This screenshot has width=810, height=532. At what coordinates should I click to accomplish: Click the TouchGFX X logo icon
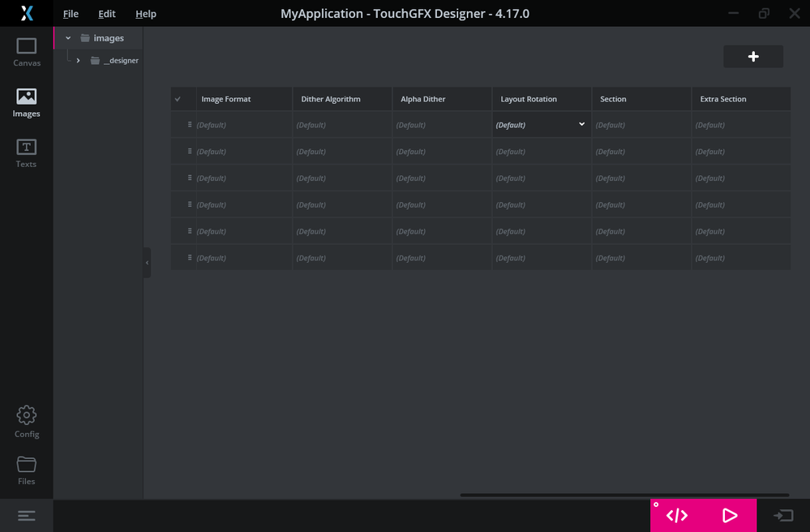click(26, 13)
